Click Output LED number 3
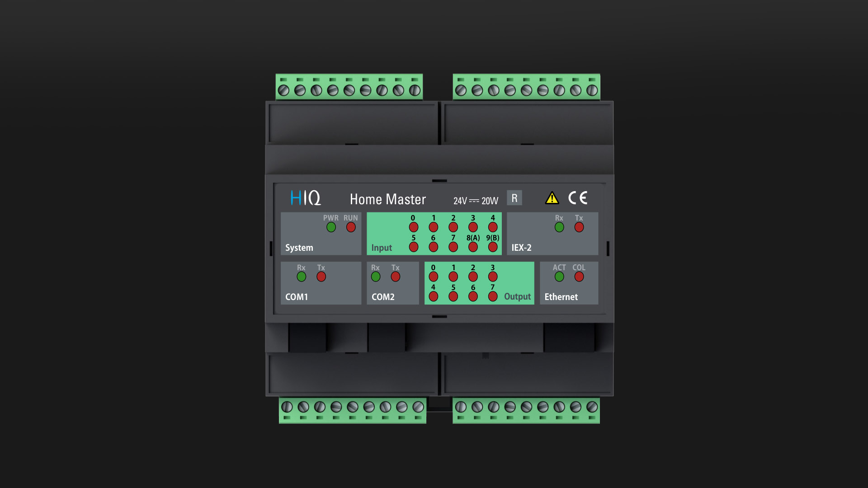868x488 pixels. 493,277
